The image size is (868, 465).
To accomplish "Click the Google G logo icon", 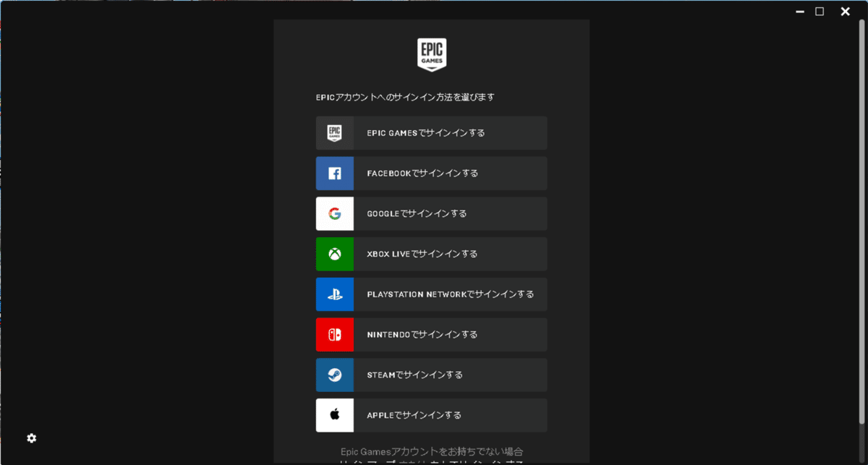I will click(x=334, y=213).
